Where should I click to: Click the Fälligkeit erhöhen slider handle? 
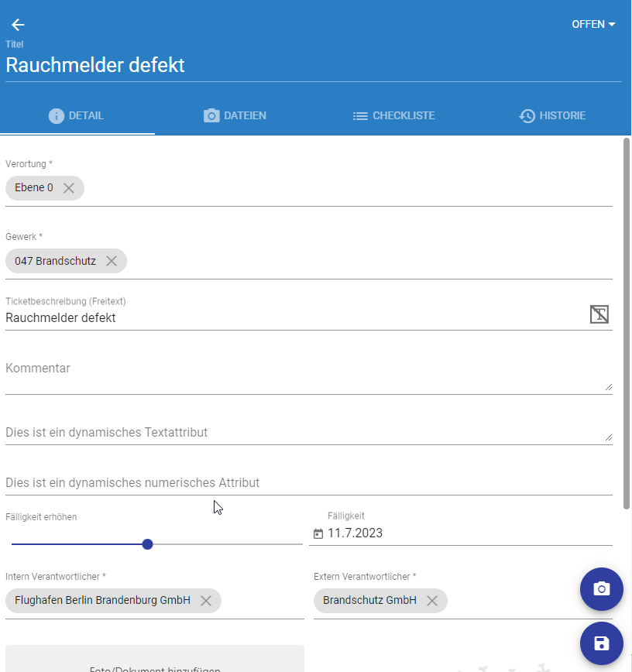pos(148,544)
